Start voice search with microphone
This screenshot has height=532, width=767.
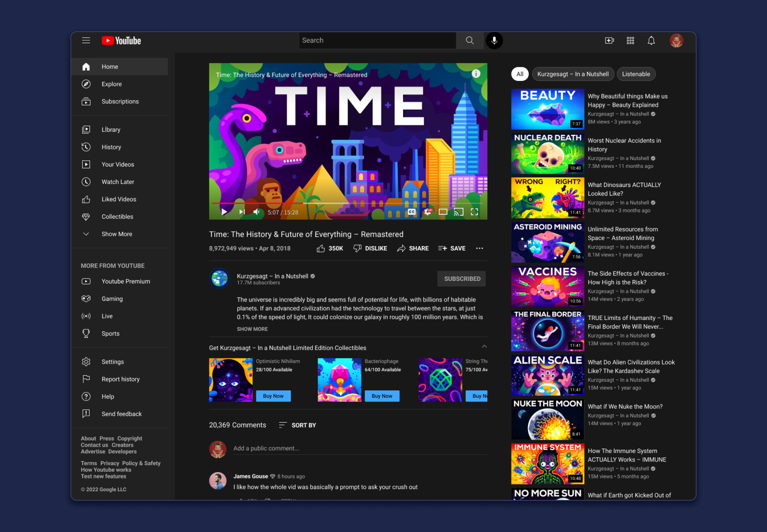494,40
